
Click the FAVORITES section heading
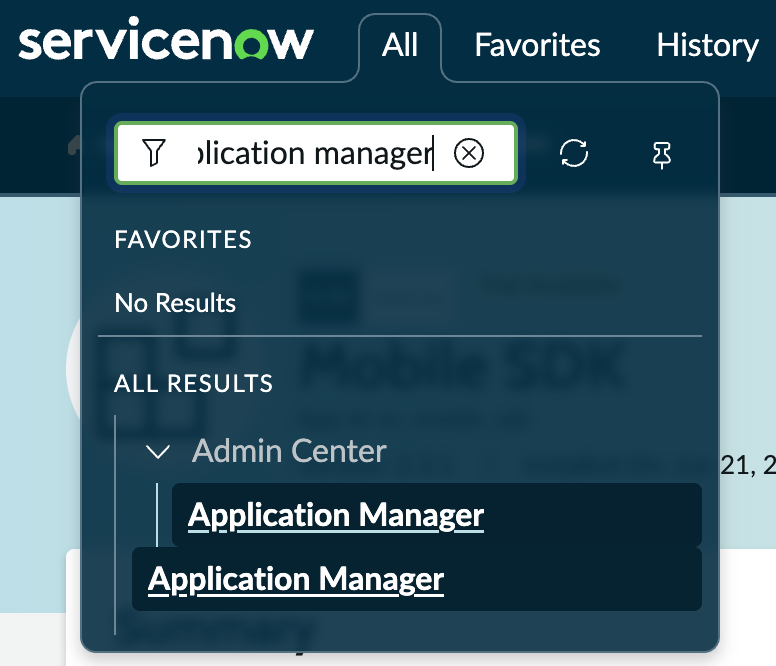[183, 239]
